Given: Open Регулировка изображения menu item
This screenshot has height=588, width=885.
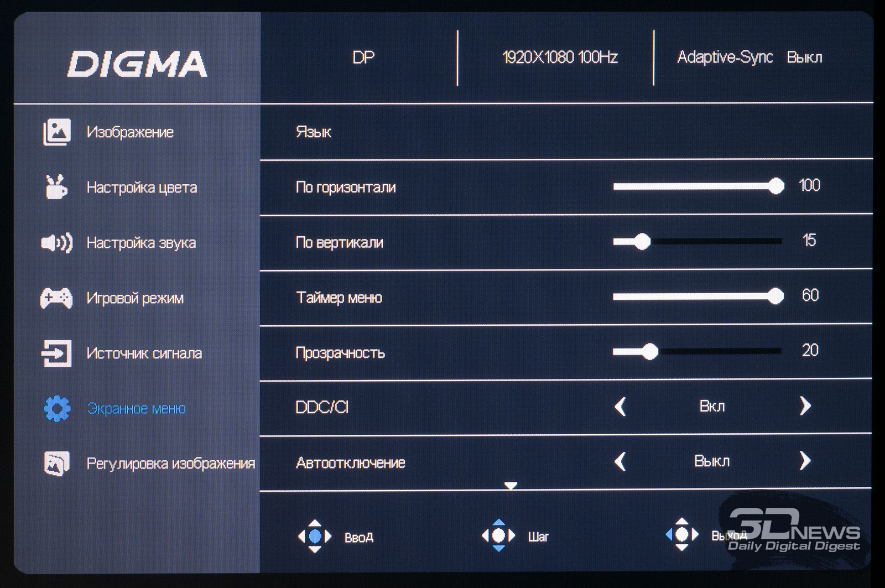Looking at the screenshot, I should (170, 463).
